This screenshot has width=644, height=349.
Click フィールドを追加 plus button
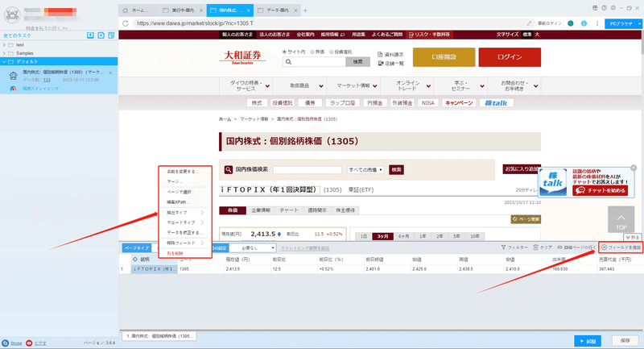[x=621, y=247]
